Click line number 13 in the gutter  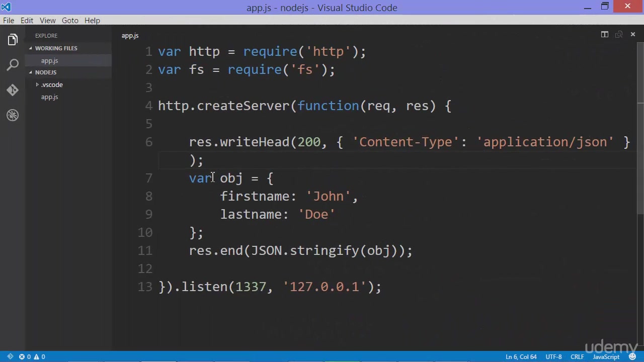(x=145, y=287)
